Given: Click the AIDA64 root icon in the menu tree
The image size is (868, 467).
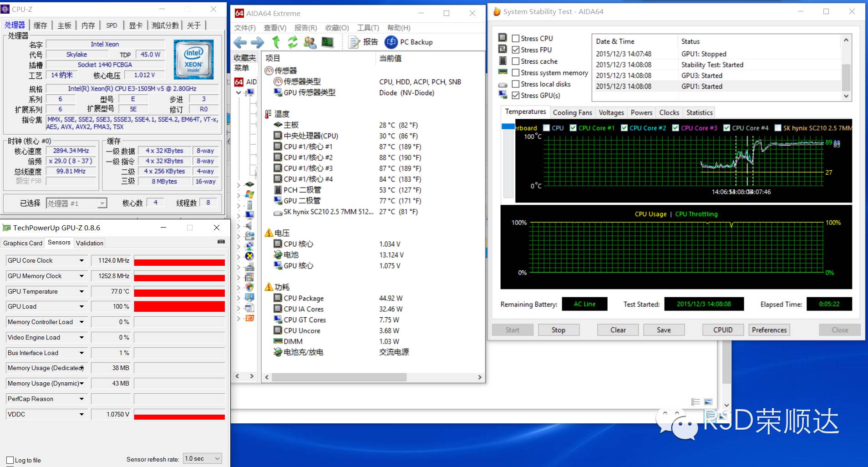Looking at the screenshot, I should (x=239, y=82).
